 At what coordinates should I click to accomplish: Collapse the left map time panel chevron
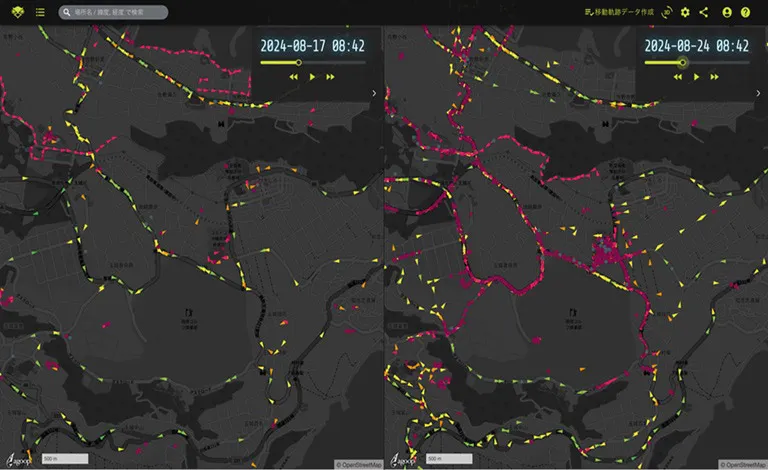click(x=374, y=93)
